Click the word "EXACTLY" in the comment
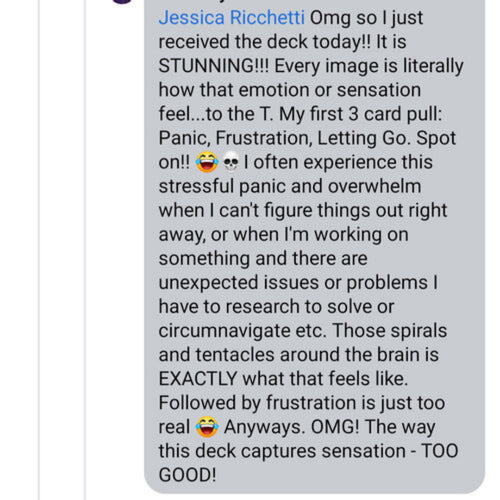This screenshot has width=500, height=500. [198, 379]
